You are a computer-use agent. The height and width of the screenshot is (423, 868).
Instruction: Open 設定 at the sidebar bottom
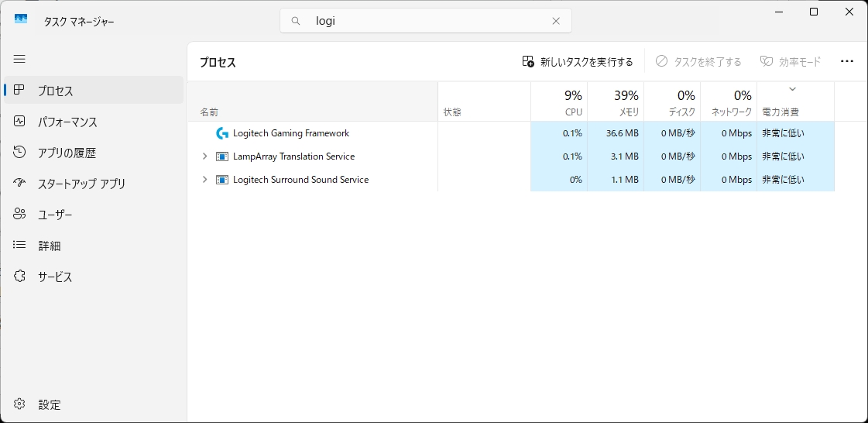pyautogui.click(x=94, y=404)
